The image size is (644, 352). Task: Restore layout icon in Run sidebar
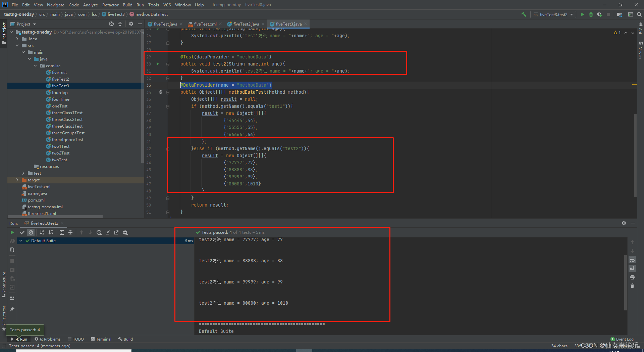[x=12, y=298]
